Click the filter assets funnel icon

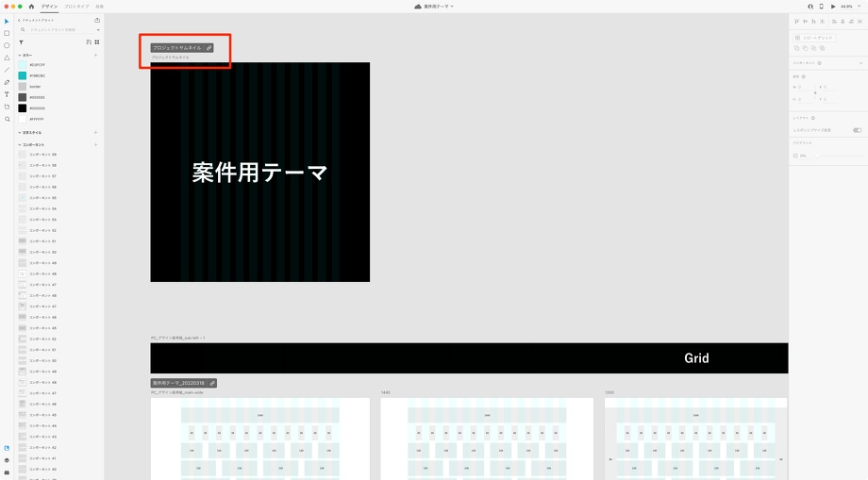point(21,42)
